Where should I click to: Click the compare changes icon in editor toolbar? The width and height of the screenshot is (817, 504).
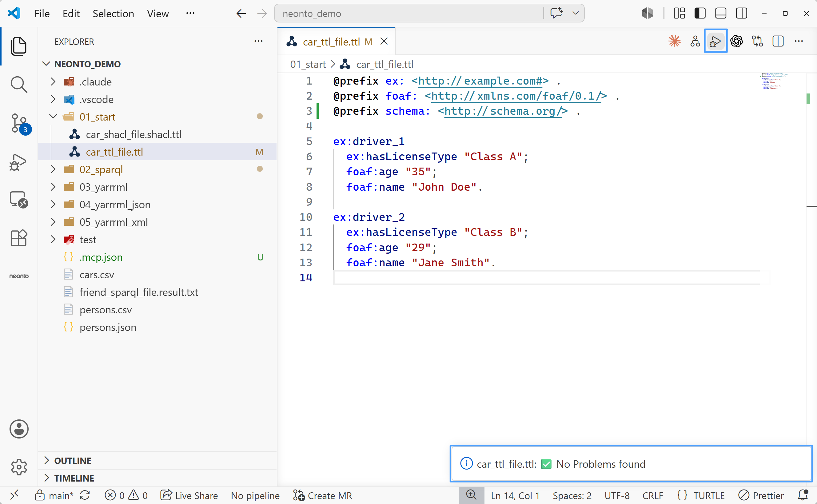coord(757,41)
